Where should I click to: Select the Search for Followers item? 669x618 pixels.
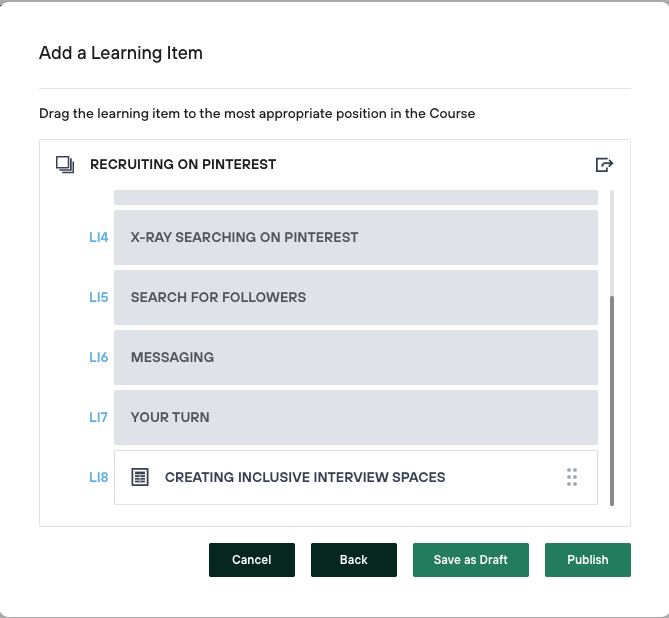click(x=355, y=297)
